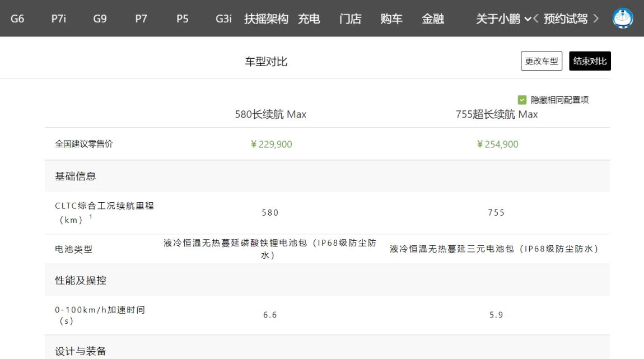This screenshot has width=644, height=359.
Task: Click the 三元电池包 battery description
Action: point(494,249)
